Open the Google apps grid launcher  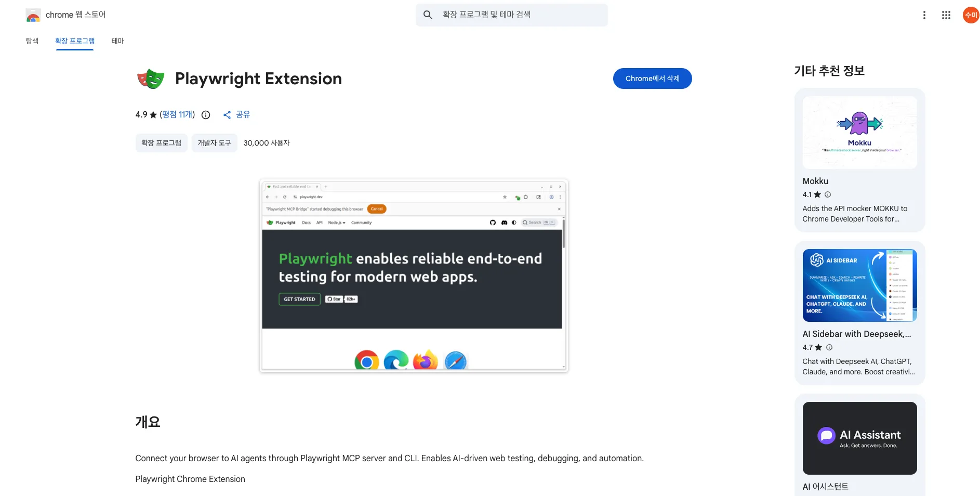[x=946, y=15]
